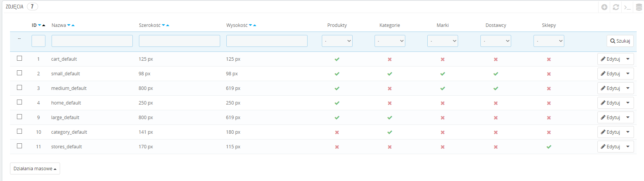Click the add new image type plus icon
Image resolution: width=644 pixels, height=181 pixels.
coord(604,7)
